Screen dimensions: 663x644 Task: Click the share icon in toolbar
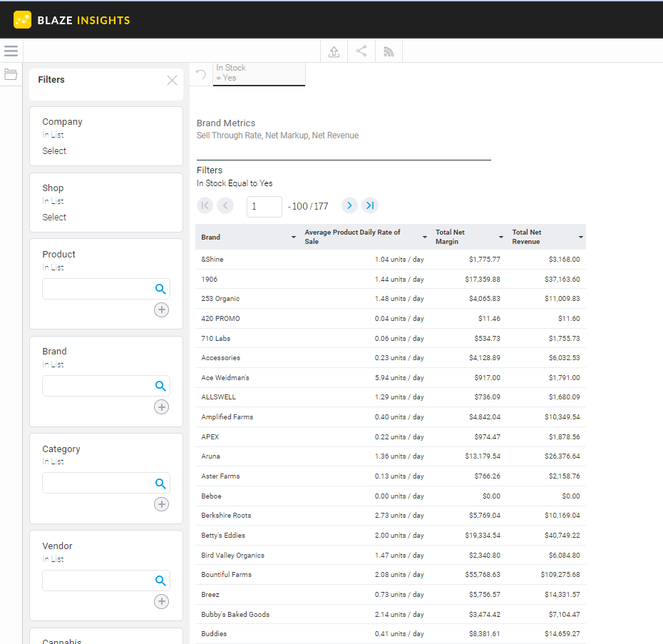pyautogui.click(x=361, y=51)
